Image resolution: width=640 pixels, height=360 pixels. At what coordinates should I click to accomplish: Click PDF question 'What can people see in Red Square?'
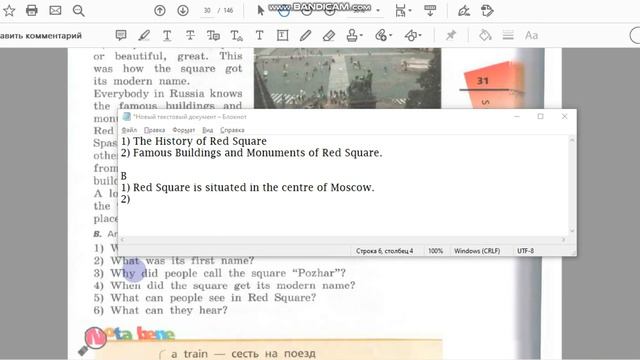coord(213,298)
